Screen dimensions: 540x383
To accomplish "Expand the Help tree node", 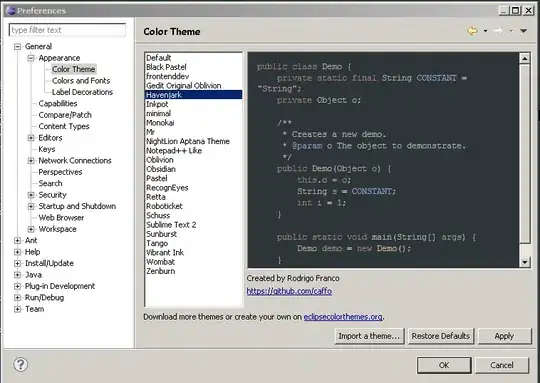I will pos(17,252).
